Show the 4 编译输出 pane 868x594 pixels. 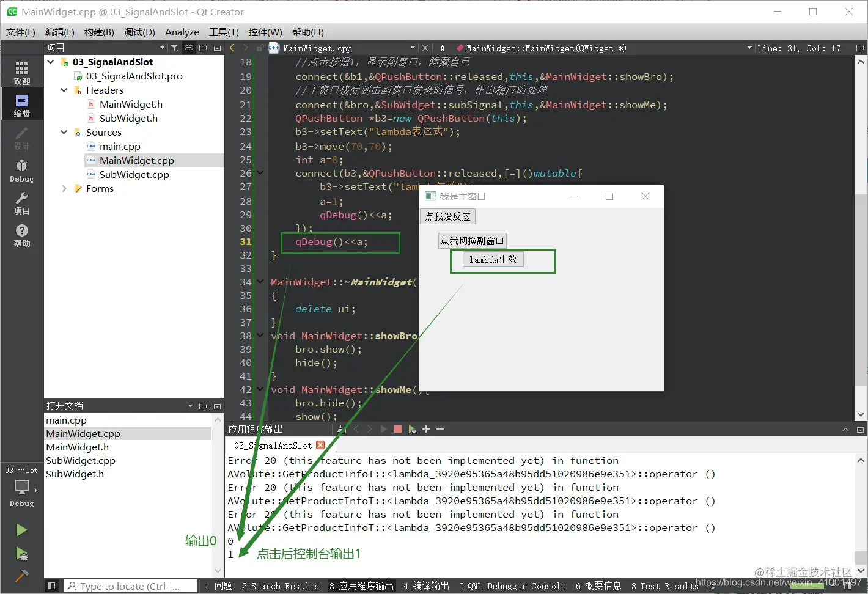tap(426, 586)
